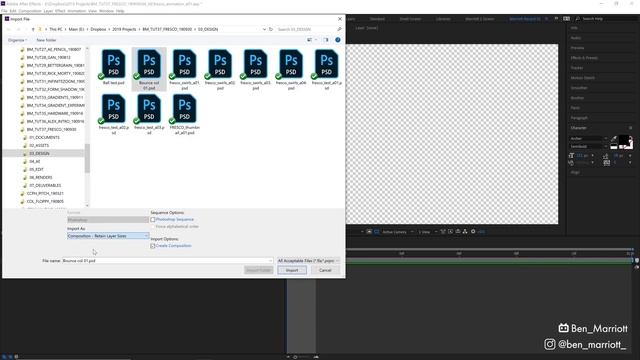
Task: Open the All Acceptable Files filter dropdown
Action: (x=308, y=260)
